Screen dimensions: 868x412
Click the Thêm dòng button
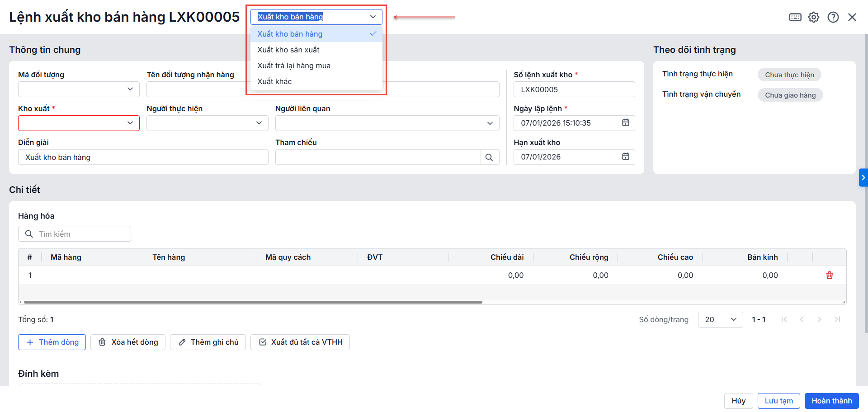(52, 342)
